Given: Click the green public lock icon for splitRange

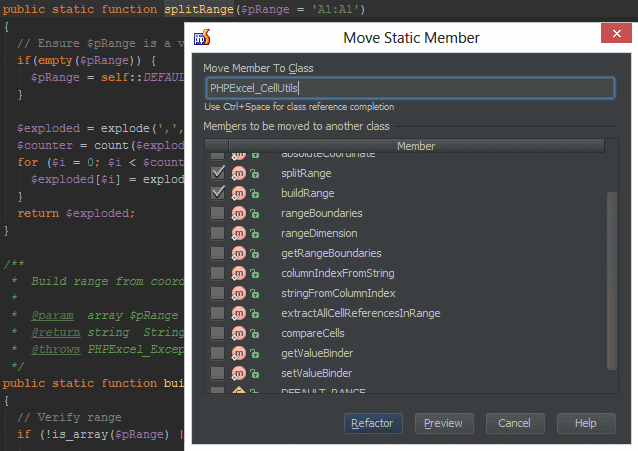Looking at the screenshot, I should tap(255, 173).
